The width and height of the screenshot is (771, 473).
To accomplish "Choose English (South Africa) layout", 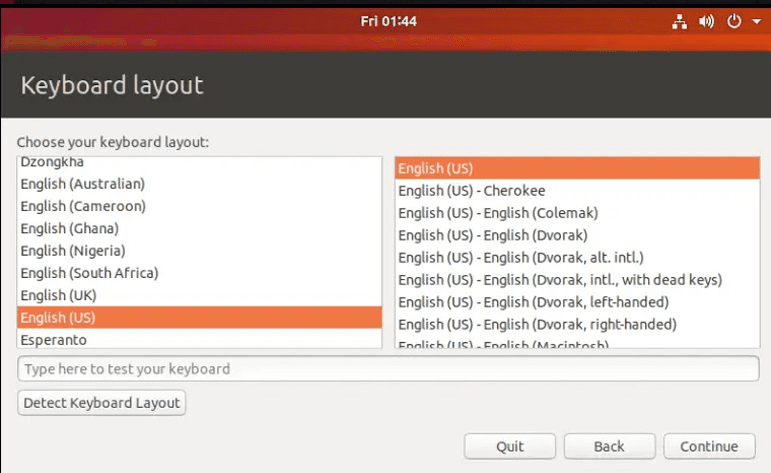I will (200, 273).
